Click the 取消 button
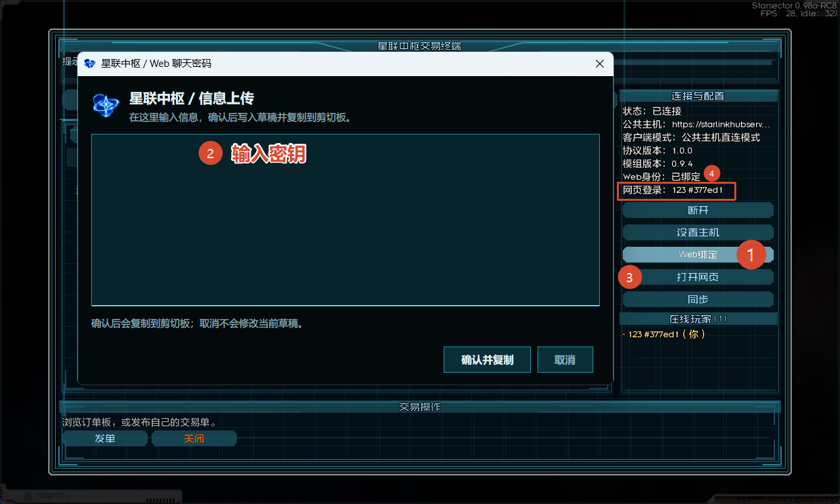 pos(565,360)
